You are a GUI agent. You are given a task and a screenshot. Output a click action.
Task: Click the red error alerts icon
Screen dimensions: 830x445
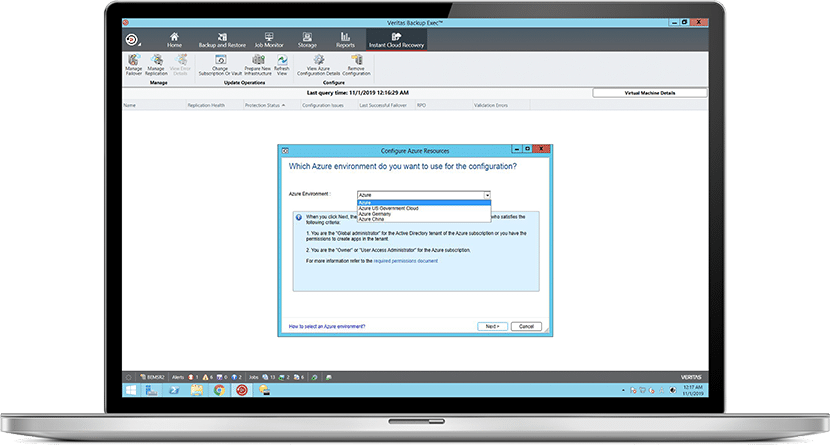[x=191, y=377]
